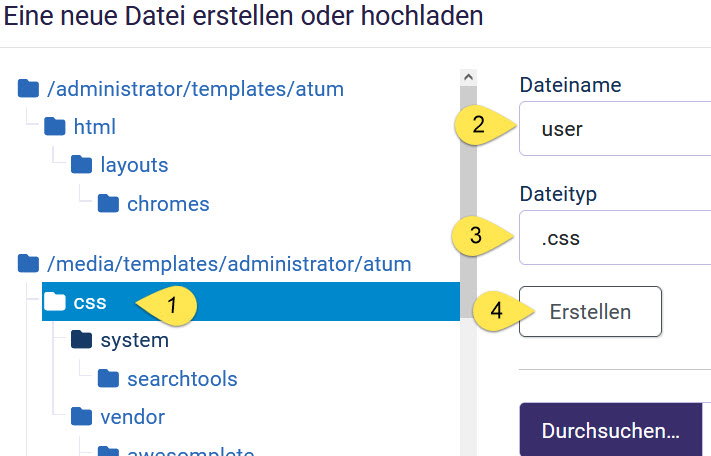This screenshot has width=711, height=456.
Task: Click the Durchsuchen… file browse button
Action: 610,431
